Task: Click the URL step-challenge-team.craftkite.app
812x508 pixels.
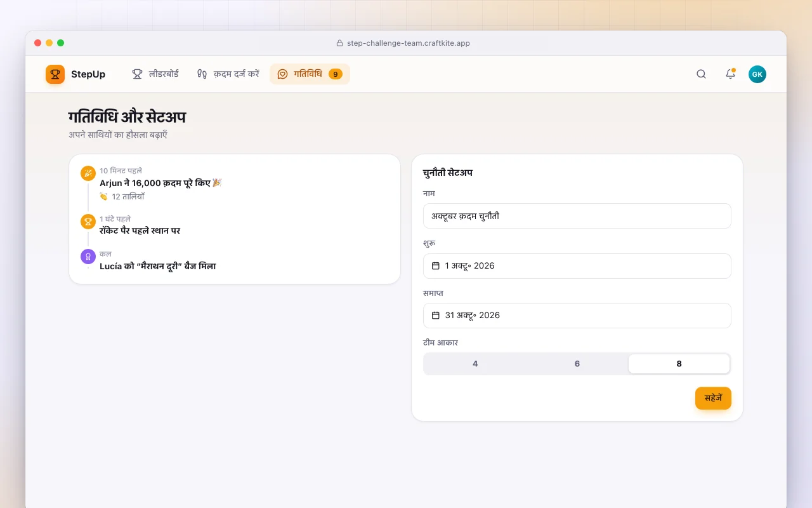Action: point(409,43)
